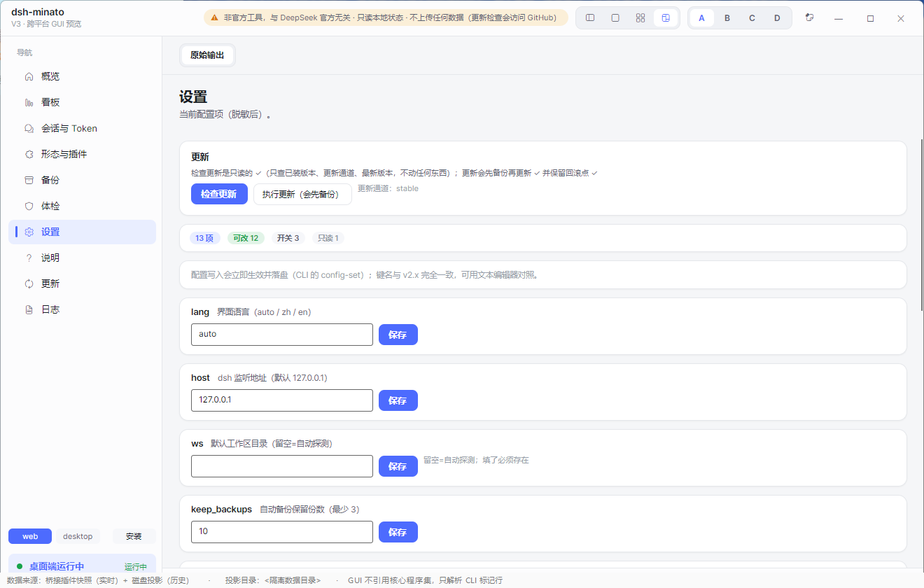Select the sidebar layout icon in title bar

tap(590, 18)
